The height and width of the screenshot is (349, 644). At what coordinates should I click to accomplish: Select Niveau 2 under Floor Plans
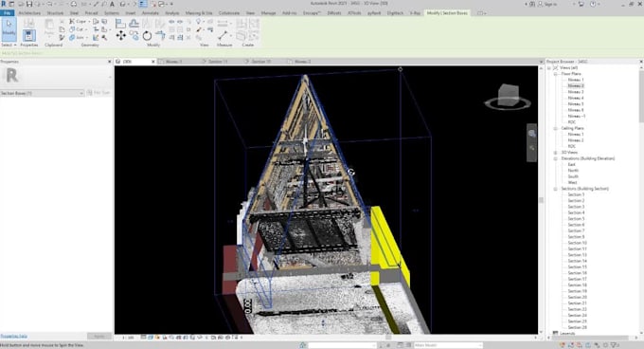pos(576,86)
